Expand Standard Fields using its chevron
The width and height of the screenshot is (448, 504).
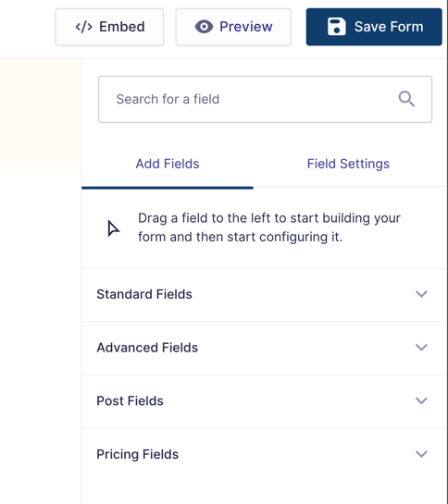pos(421,294)
